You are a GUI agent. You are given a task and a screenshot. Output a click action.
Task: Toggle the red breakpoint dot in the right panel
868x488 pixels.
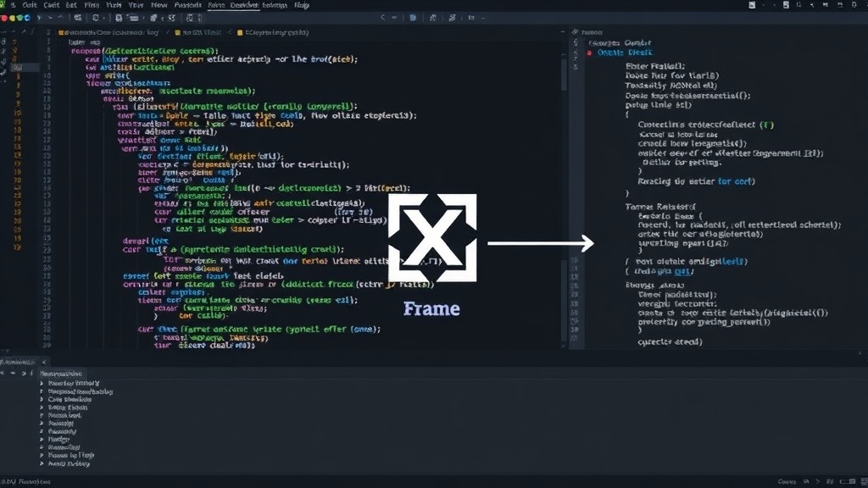[590, 53]
